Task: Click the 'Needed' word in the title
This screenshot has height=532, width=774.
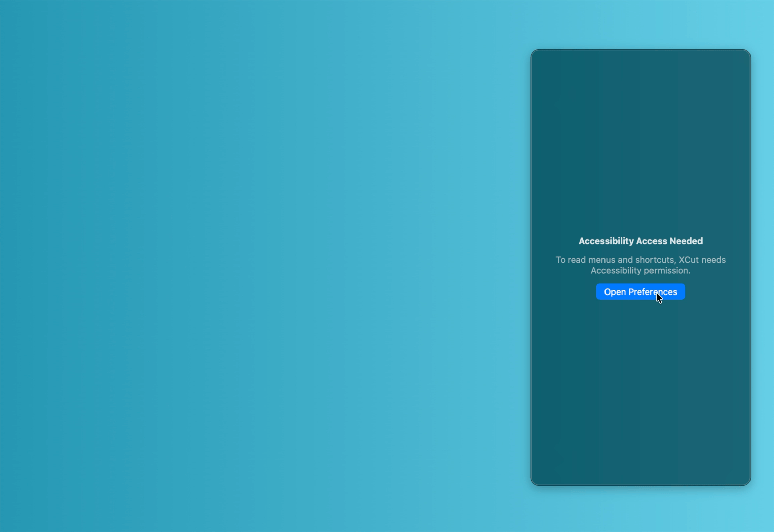Action: [686, 241]
